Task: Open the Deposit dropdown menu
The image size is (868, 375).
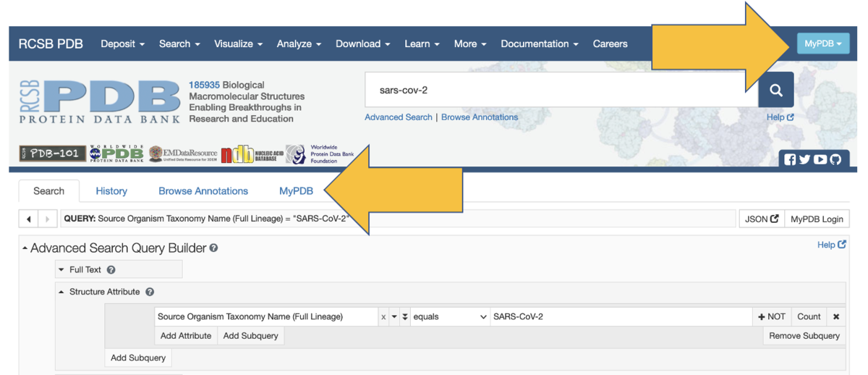Action: pos(122,43)
